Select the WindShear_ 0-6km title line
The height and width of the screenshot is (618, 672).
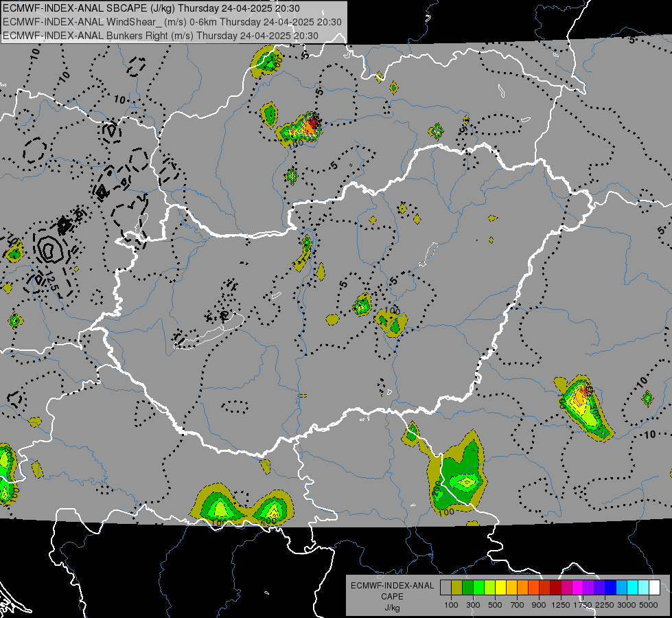click(172, 22)
